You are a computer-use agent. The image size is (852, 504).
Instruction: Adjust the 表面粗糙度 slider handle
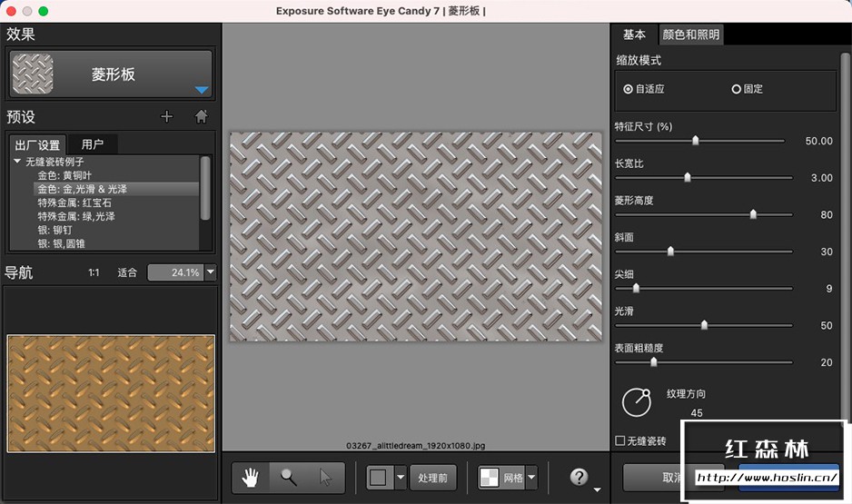point(654,361)
